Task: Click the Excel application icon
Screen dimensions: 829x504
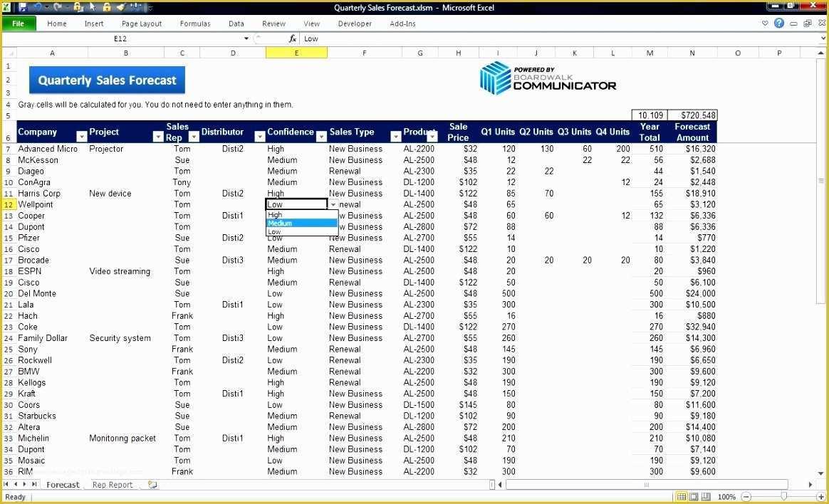Action: point(6,7)
